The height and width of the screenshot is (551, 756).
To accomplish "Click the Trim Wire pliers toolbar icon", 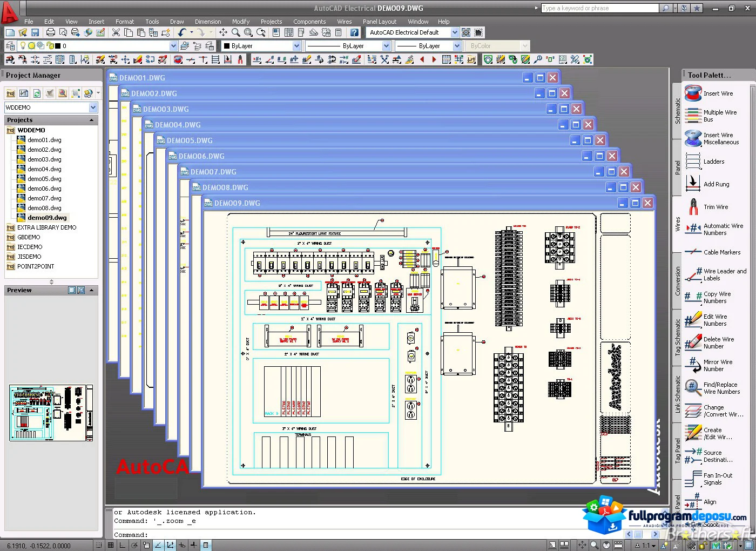I will [x=240, y=59].
